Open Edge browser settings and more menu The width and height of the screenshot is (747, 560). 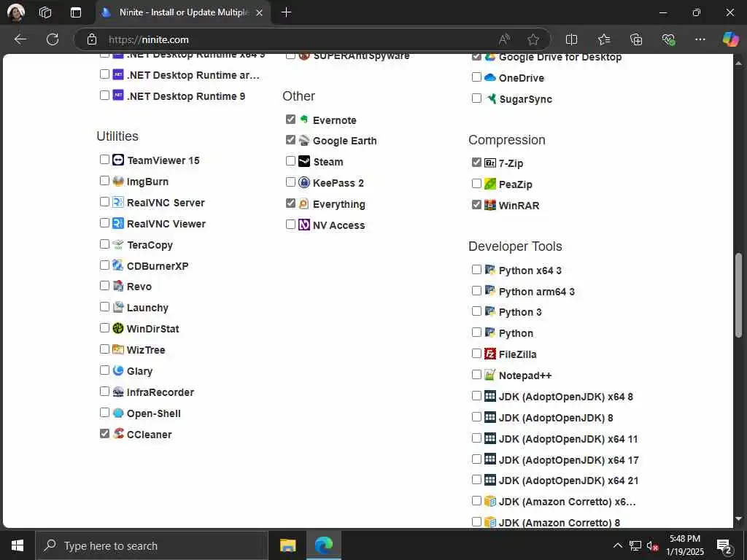click(700, 39)
